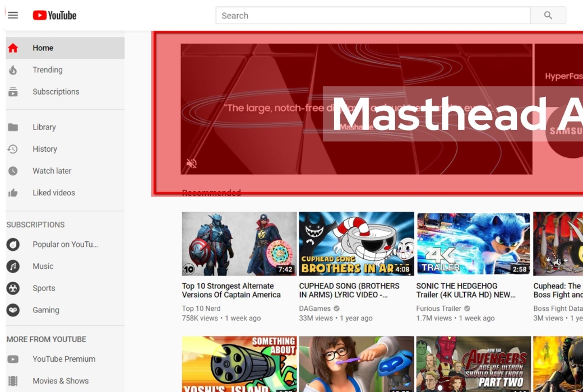
Task: Go to the Sports channel
Action: click(x=65, y=288)
